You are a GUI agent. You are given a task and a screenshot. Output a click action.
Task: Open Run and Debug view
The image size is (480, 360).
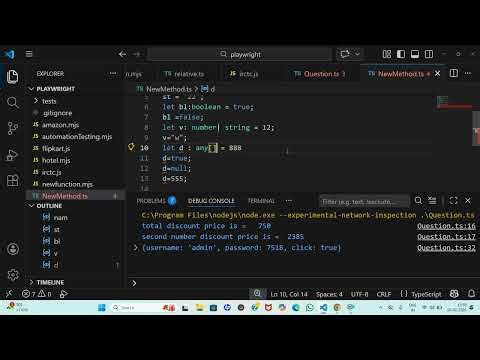(x=12, y=155)
